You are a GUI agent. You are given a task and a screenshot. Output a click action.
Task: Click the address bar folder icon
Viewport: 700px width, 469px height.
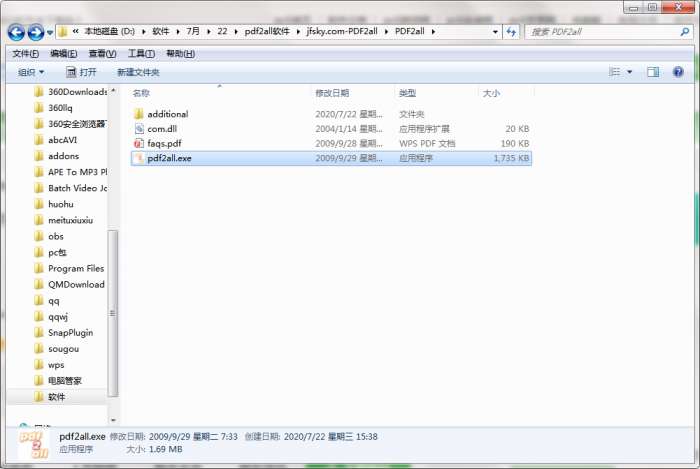tap(62, 32)
